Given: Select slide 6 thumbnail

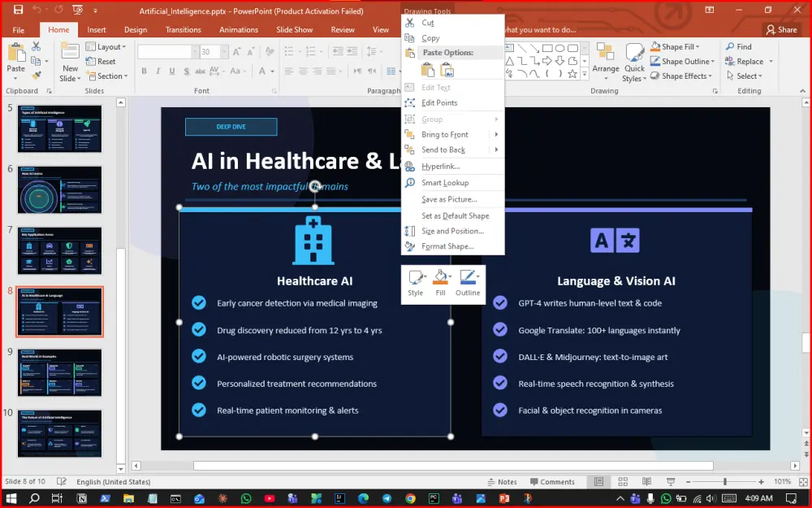Looking at the screenshot, I should (x=59, y=189).
